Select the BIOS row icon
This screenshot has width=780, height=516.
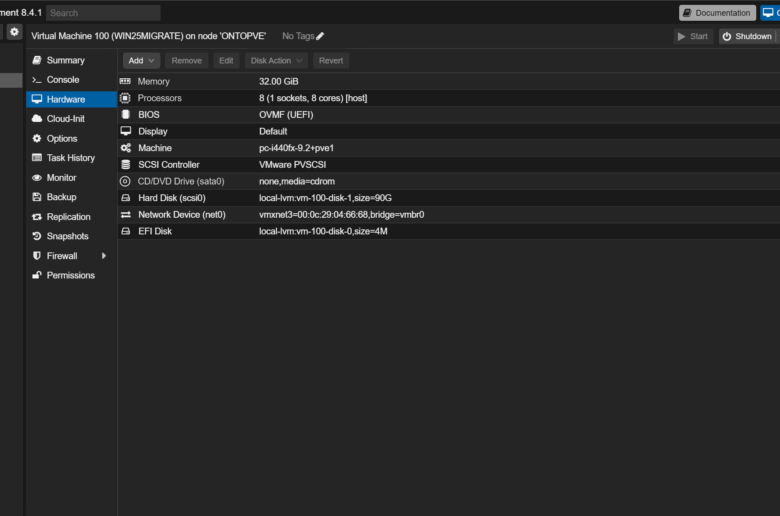point(125,114)
